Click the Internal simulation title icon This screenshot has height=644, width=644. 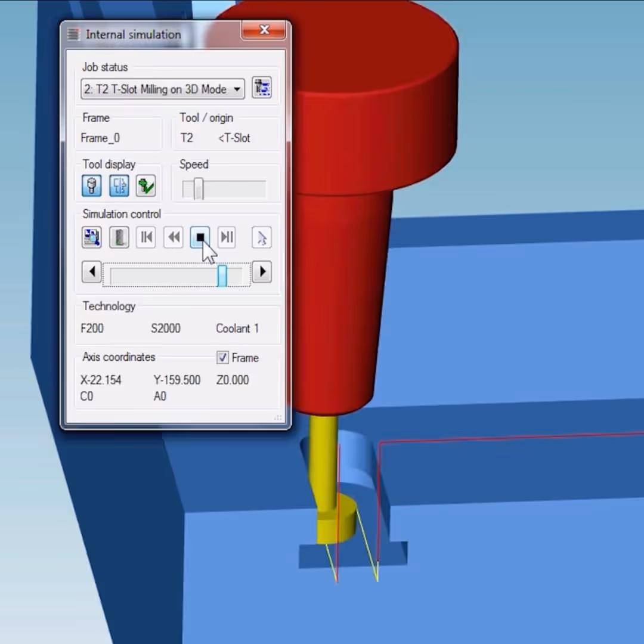pyautogui.click(x=73, y=34)
